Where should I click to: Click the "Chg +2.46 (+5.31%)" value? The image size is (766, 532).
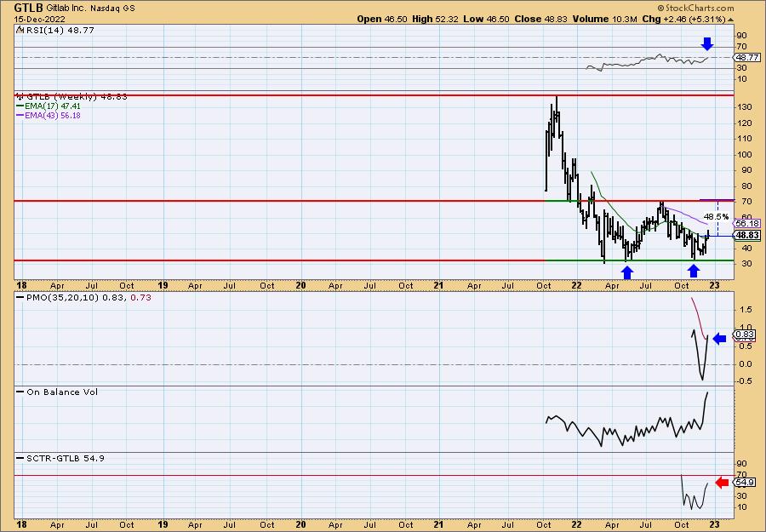click(684, 19)
